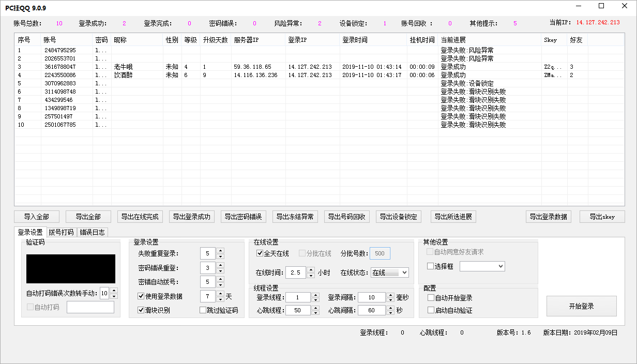This screenshot has height=364, width=637.
Task: Click the black 验证码 image box
Action: 71,269
